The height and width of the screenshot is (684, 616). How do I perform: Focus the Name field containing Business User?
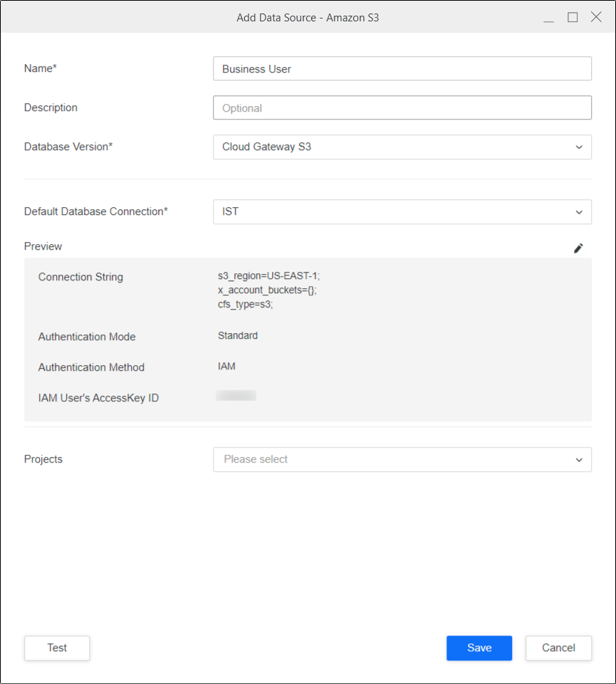pos(402,69)
